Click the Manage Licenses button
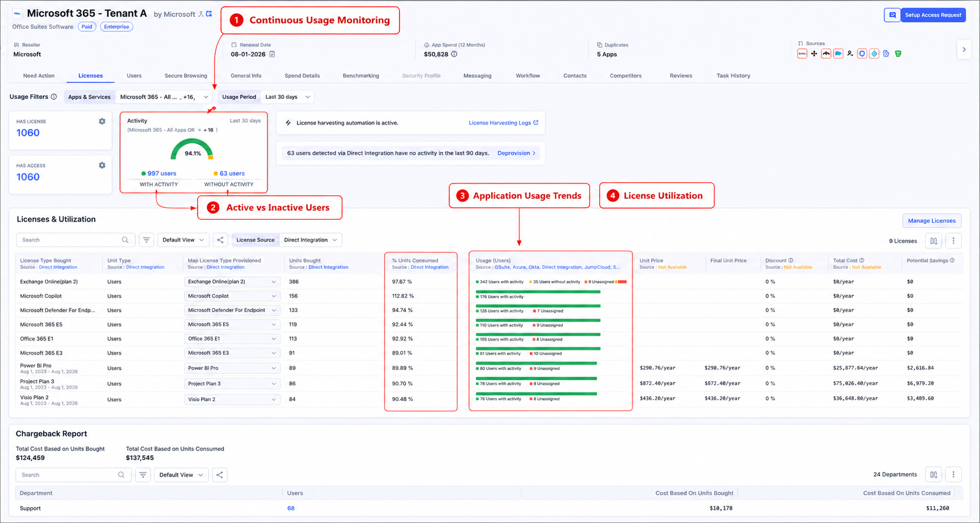The width and height of the screenshot is (980, 523). click(x=931, y=220)
